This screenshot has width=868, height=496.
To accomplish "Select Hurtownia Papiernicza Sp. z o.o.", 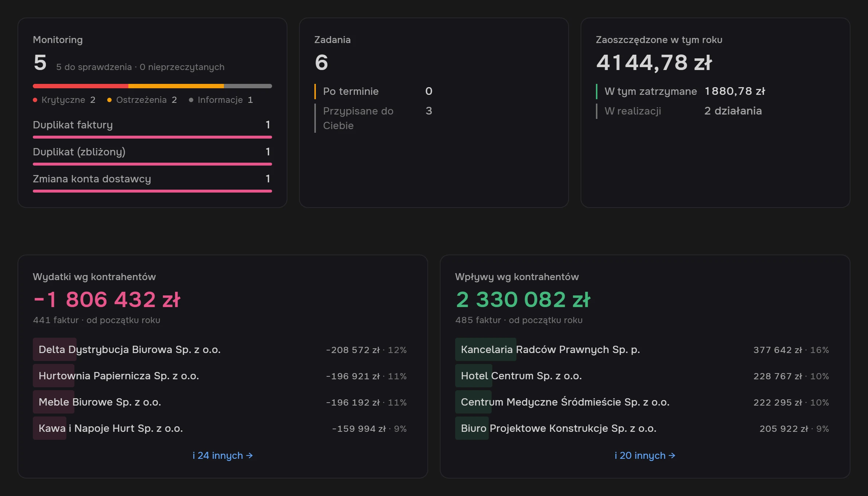I will pyautogui.click(x=220, y=376).
